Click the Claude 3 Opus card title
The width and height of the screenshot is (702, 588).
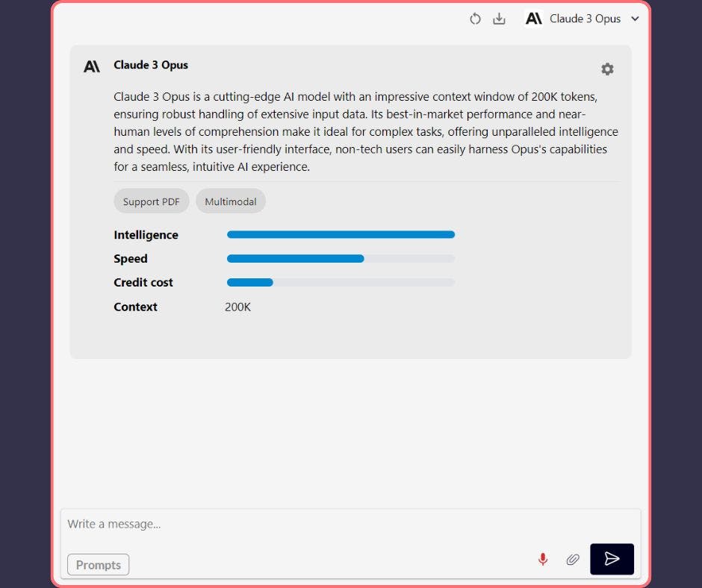pyautogui.click(x=151, y=65)
